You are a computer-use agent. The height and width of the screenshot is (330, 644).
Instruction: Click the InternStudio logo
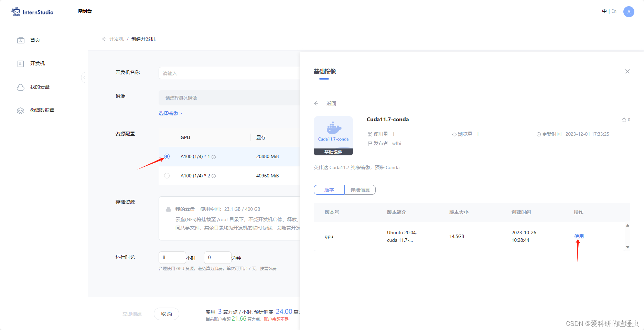[x=32, y=12]
